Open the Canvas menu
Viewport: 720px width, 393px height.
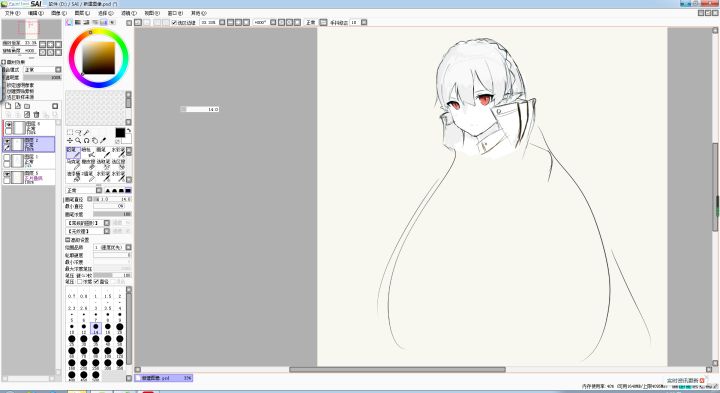click(59, 13)
